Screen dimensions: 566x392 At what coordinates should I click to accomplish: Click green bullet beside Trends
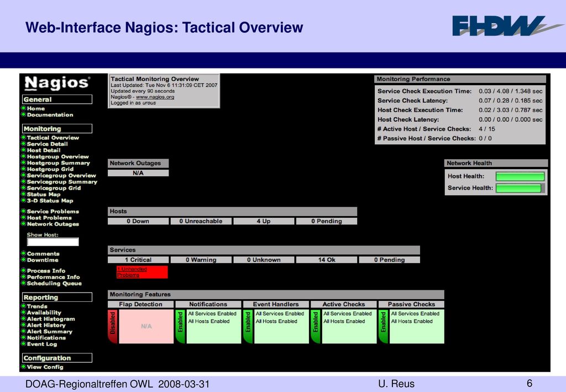point(23,306)
